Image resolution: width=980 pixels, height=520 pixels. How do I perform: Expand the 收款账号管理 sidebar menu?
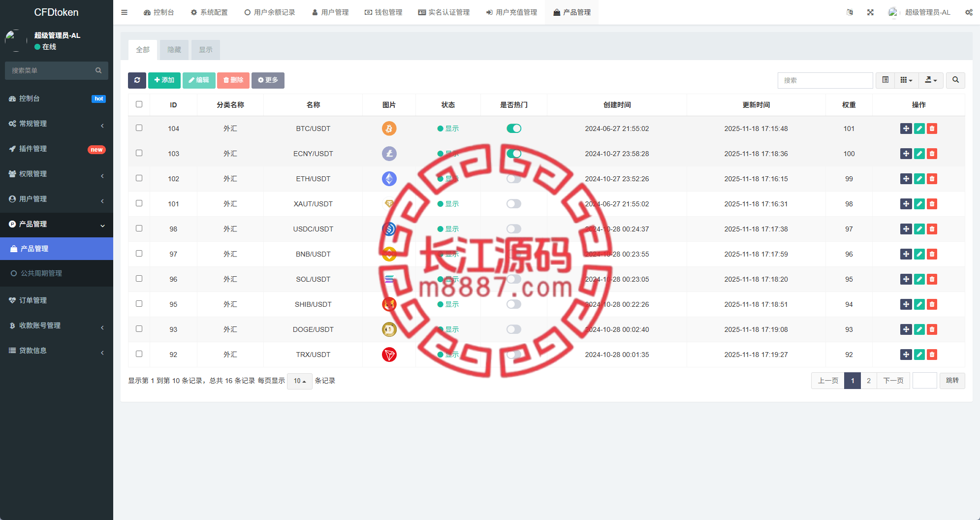(57, 325)
